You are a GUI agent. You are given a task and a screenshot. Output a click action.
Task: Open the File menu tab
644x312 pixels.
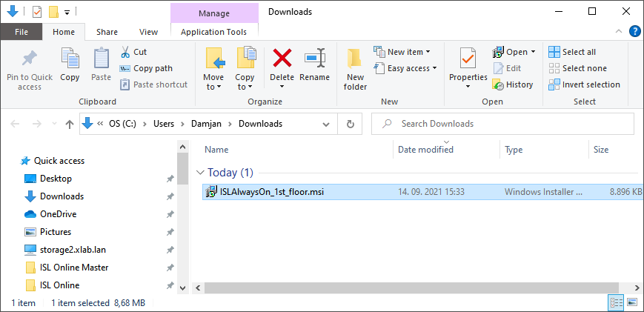pos(21,32)
